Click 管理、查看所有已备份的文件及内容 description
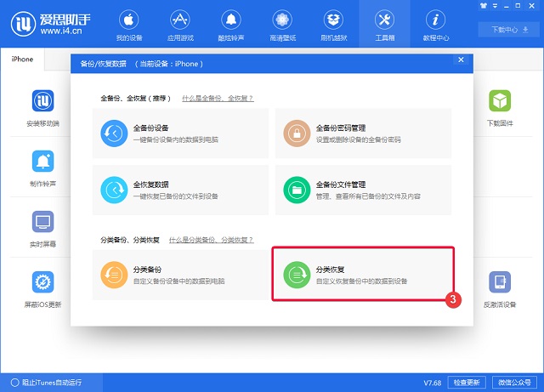Viewport: 544px width, 392px height. click(368, 196)
